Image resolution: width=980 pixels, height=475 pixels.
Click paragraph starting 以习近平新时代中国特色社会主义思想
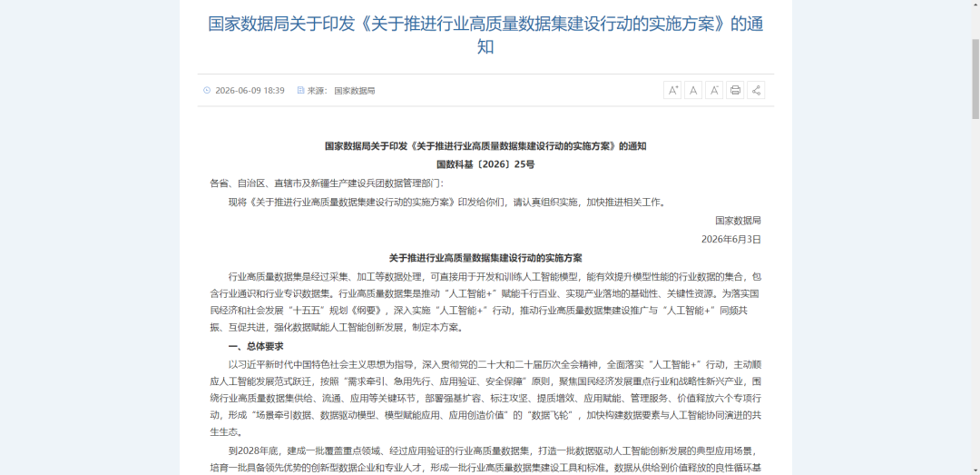(x=485, y=398)
